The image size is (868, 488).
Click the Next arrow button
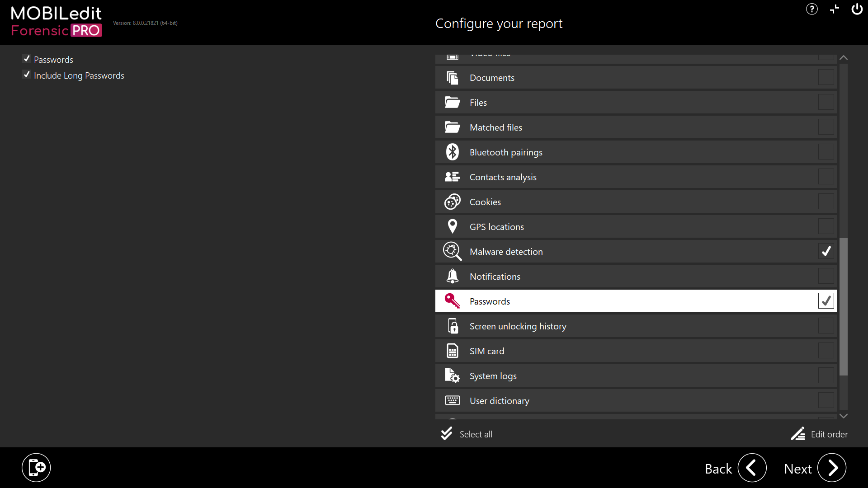tap(832, 468)
